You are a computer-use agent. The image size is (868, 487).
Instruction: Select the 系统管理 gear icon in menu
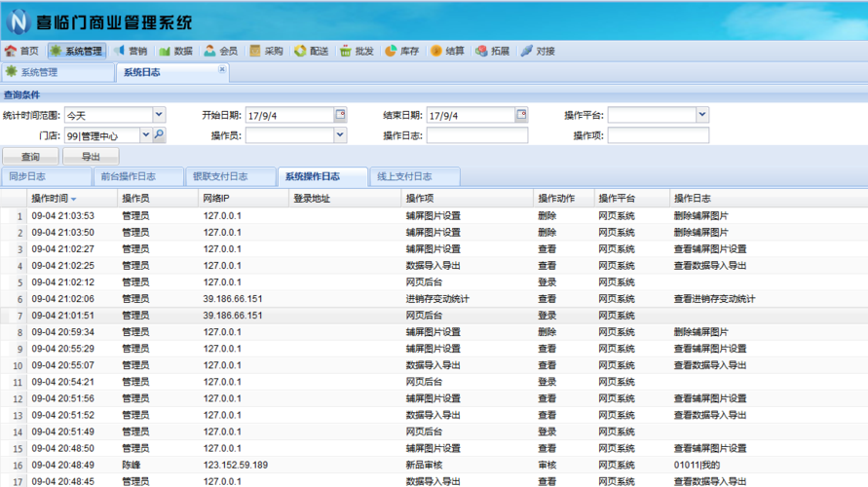(x=56, y=51)
